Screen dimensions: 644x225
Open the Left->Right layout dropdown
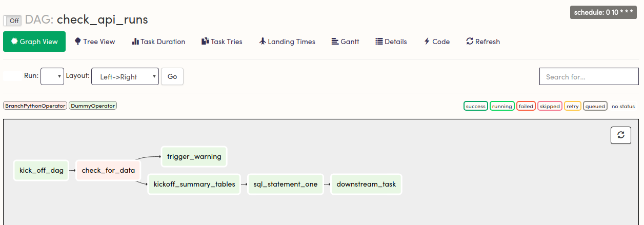tap(125, 76)
